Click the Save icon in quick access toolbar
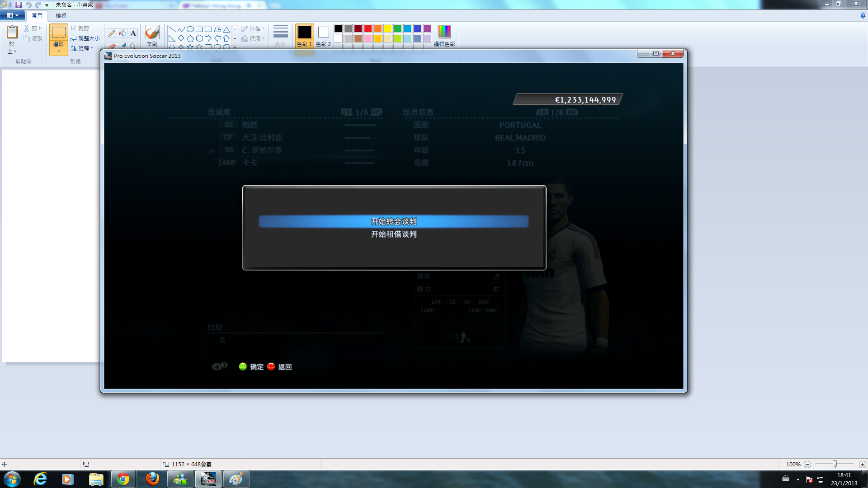This screenshot has height=488, width=868. 19,5
